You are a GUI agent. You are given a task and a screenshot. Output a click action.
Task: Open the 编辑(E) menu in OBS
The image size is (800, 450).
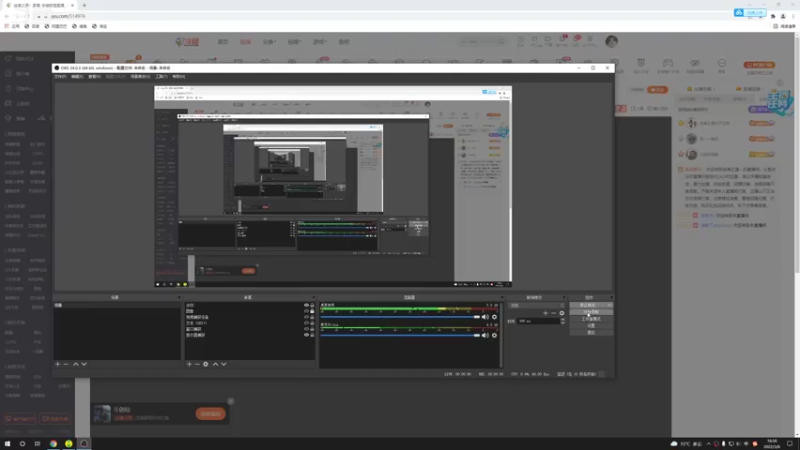pyautogui.click(x=77, y=77)
